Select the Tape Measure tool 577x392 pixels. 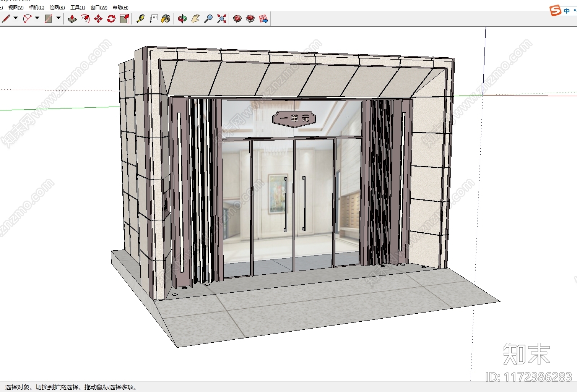(140, 19)
